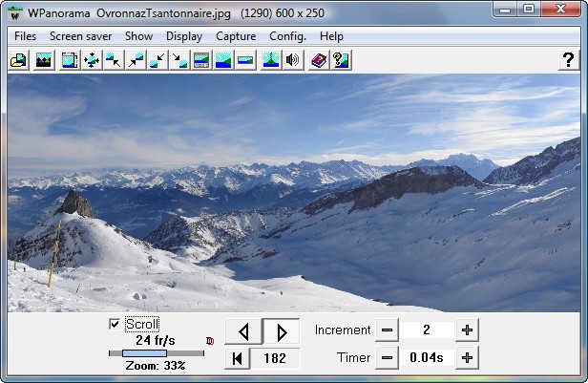The width and height of the screenshot is (588, 383).
Task: Open the Capture menu
Action: [236, 36]
